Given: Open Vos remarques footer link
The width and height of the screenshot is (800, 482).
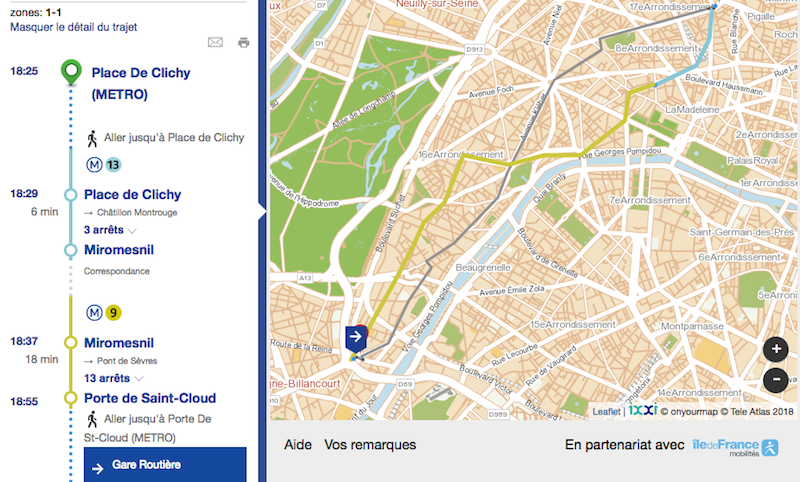Looking at the screenshot, I should point(370,445).
